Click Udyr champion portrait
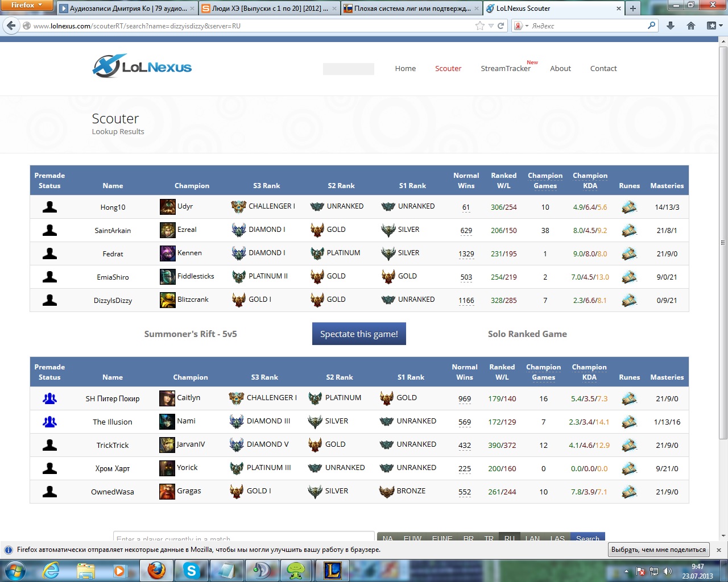 [x=168, y=207]
